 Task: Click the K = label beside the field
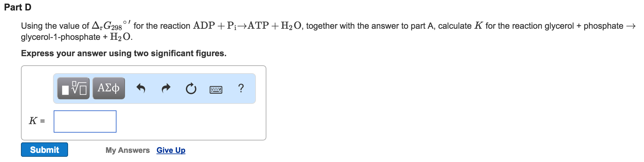coord(37,121)
